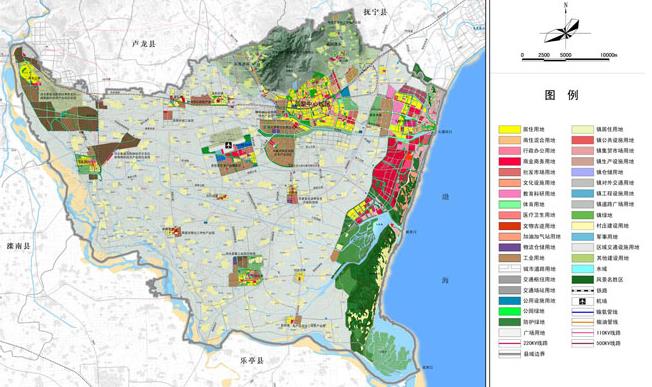Screen dimensions: 652x387
Task: Click the 图例 legend title
Action: [x=561, y=95]
